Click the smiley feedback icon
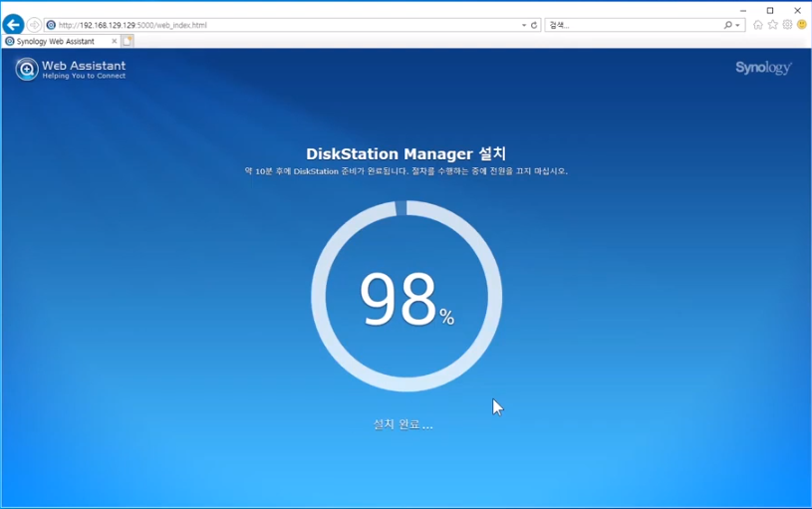 [802, 24]
